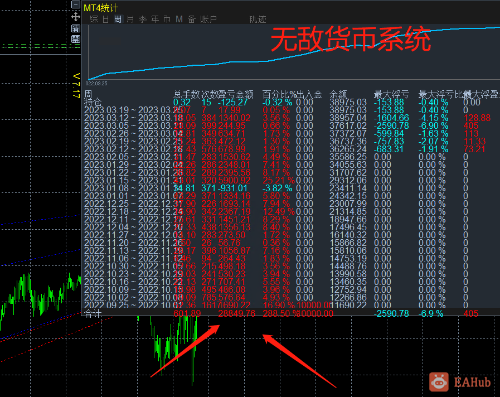Image resolution: width=500 pixels, height=397 pixels.
Task: Click balance value 29312.06
Action: pos(348,180)
